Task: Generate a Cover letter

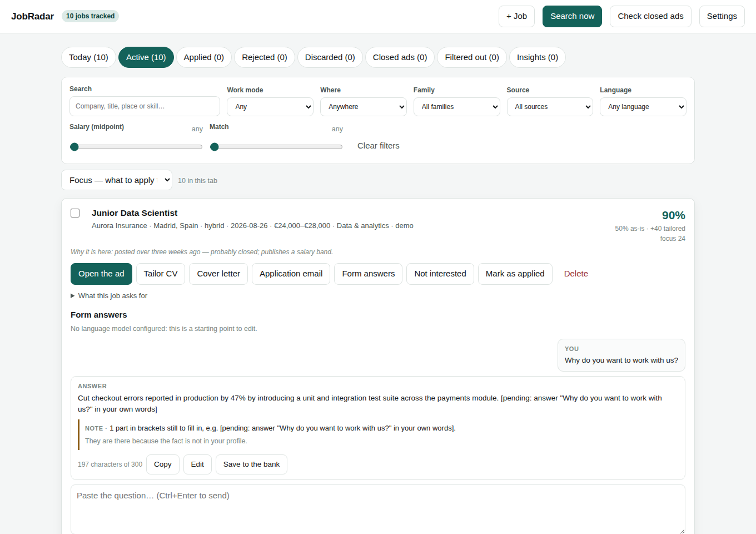Action: click(x=218, y=274)
